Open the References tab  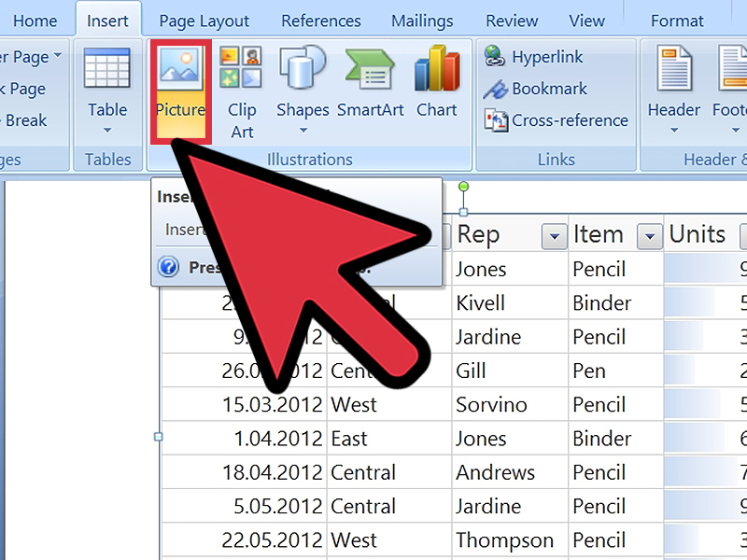(x=321, y=21)
